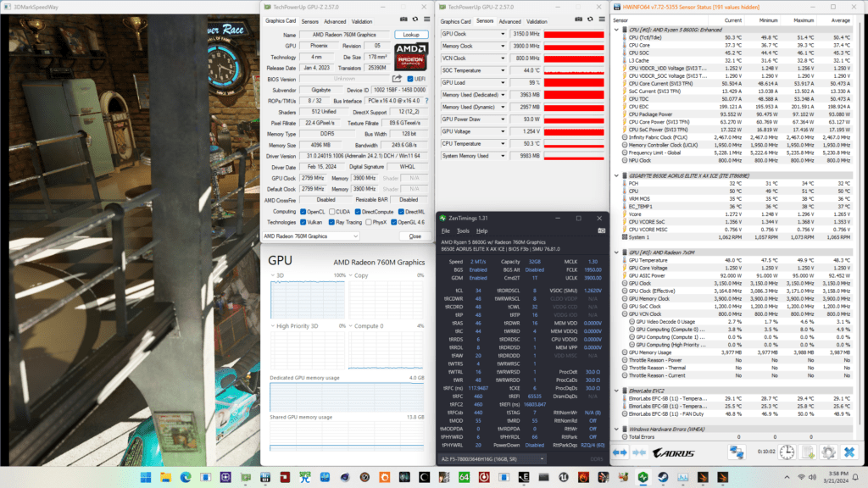Screen dimensions: 868x488
Task: Toggle DirectML checkbox
Action: [x=401, y=212]
